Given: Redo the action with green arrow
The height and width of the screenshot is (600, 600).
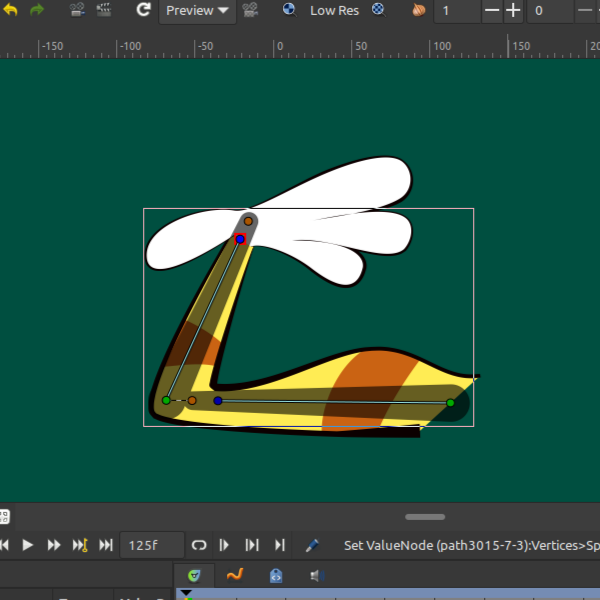Looking at the screenshot, I should (37, 10).
